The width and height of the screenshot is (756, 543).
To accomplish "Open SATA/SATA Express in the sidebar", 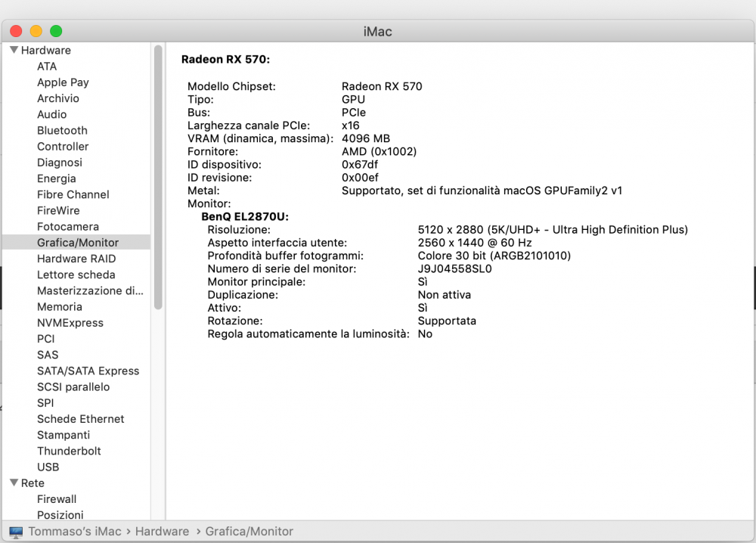I will click(88, 371).
